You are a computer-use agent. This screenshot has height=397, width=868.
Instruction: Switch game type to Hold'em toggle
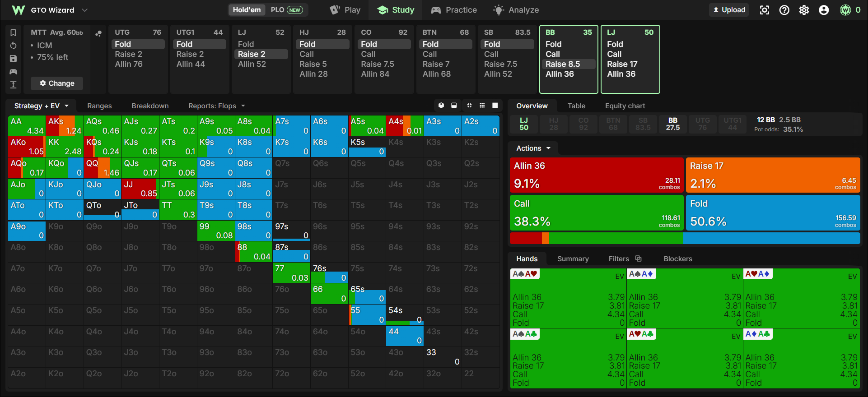[x=247, y=10]
